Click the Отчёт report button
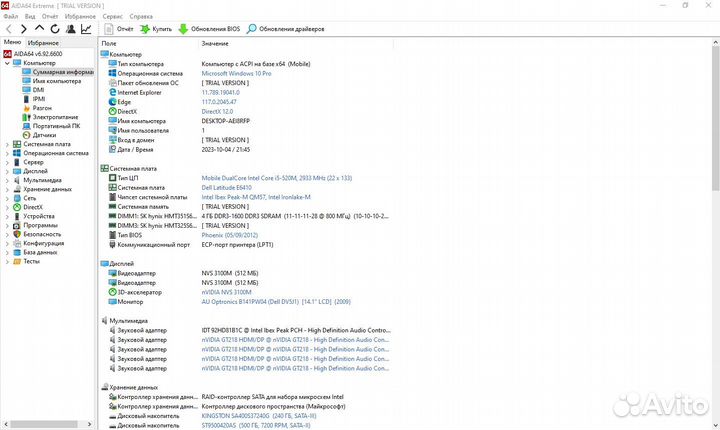 [x=118, y=29]
